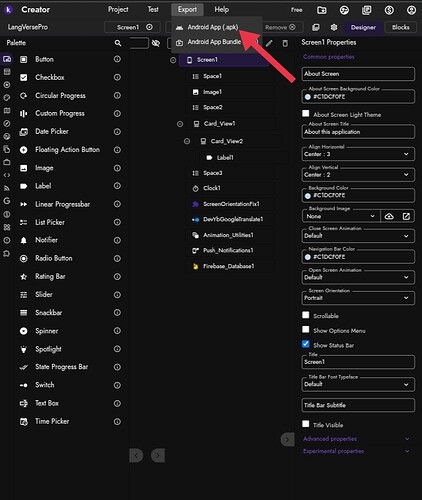
Task: Open the settings gear icon beside Designer
Action: pyautogui.click(x=334, y=27)
